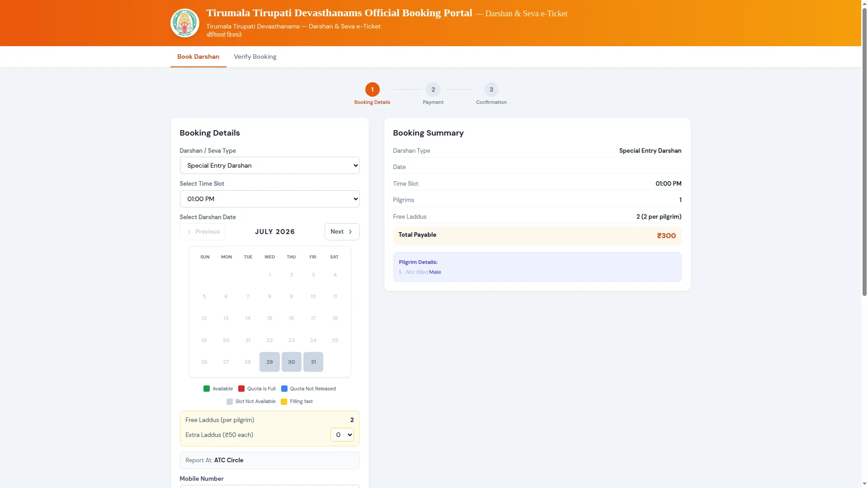Click the ₹300 total payable amount
The width and height of the screenshot is (868, 488).
666,236
